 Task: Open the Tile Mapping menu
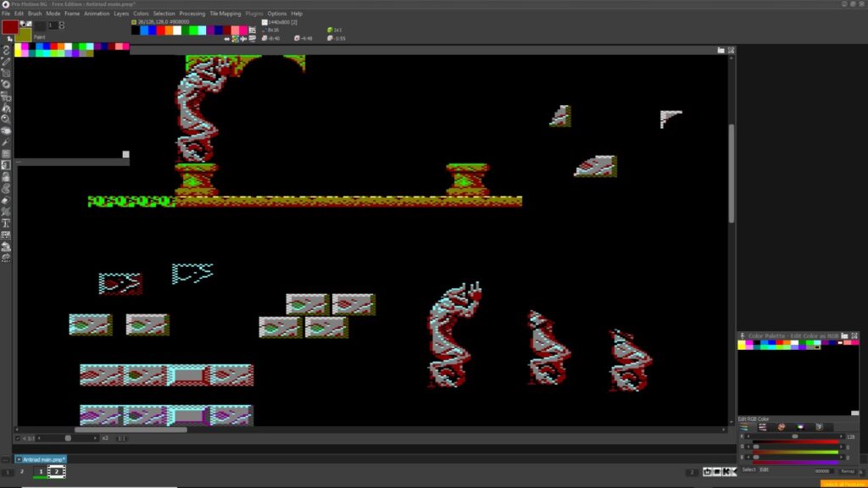coord(225,14)
